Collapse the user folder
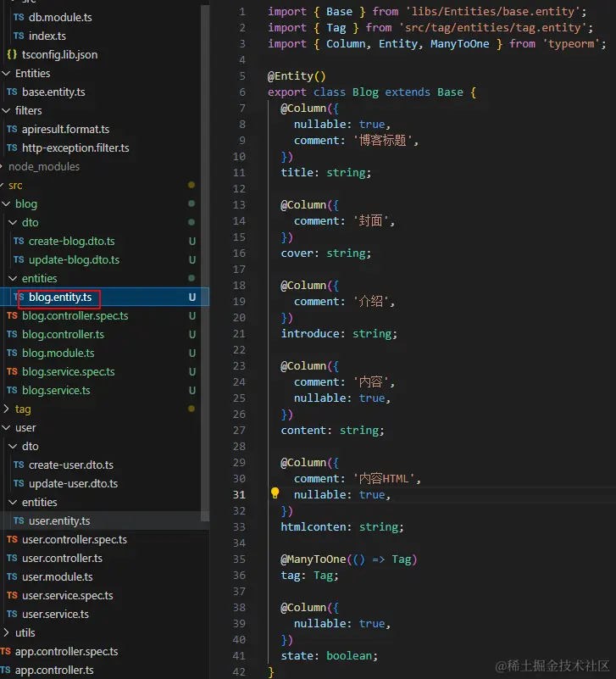616x679 pixels. click(6, 427)
